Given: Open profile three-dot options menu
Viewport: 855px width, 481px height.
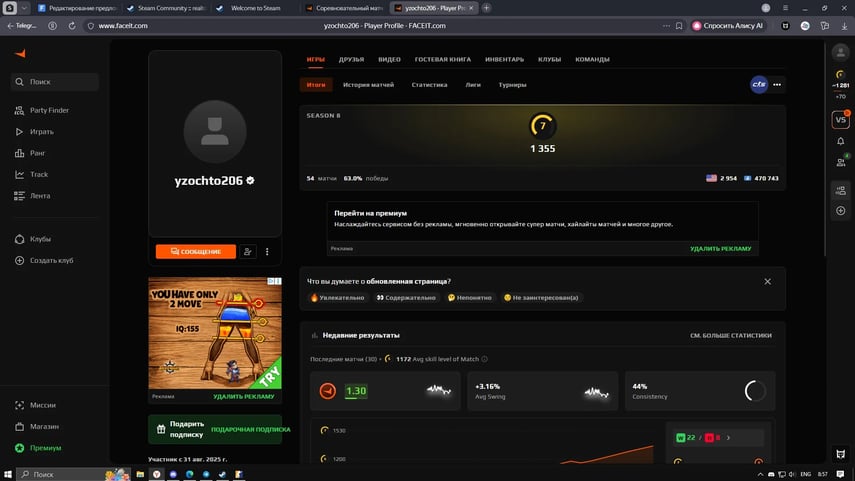Looking at the screenshot, I should click(267, 251).
